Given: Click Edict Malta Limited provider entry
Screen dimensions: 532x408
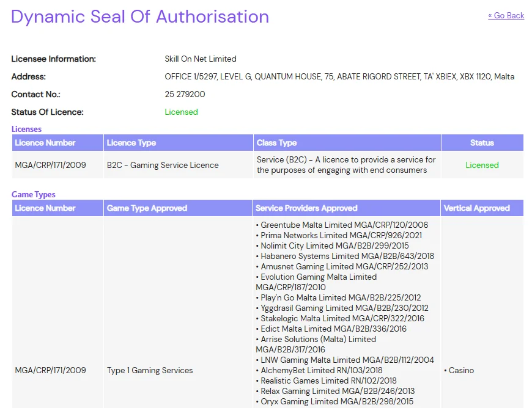Looking at the screenshot, I should point(331,329).
